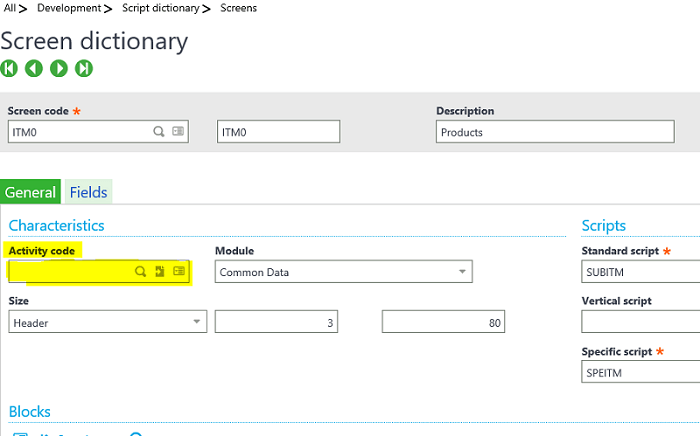Image resolution: width=700 pixels, height=436 pixels.
Task: Click the Script dictionary breadcrumb link
Action: 160,8
